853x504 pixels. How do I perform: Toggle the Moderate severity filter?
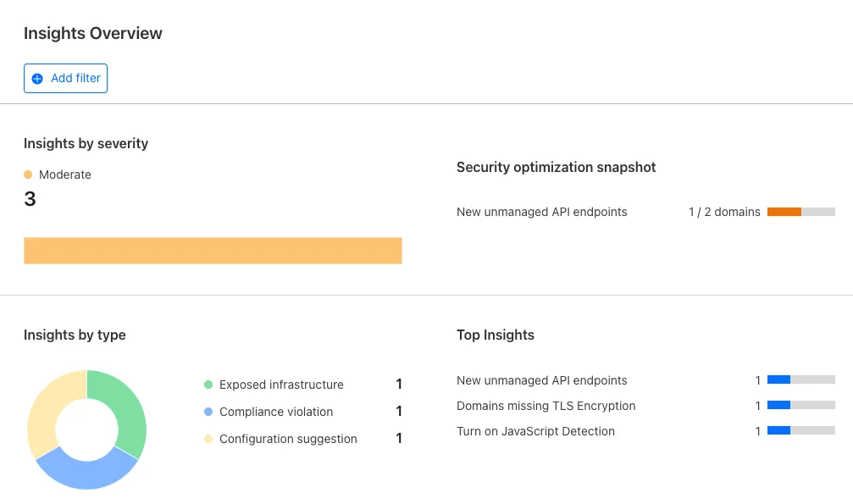(58, 174)
